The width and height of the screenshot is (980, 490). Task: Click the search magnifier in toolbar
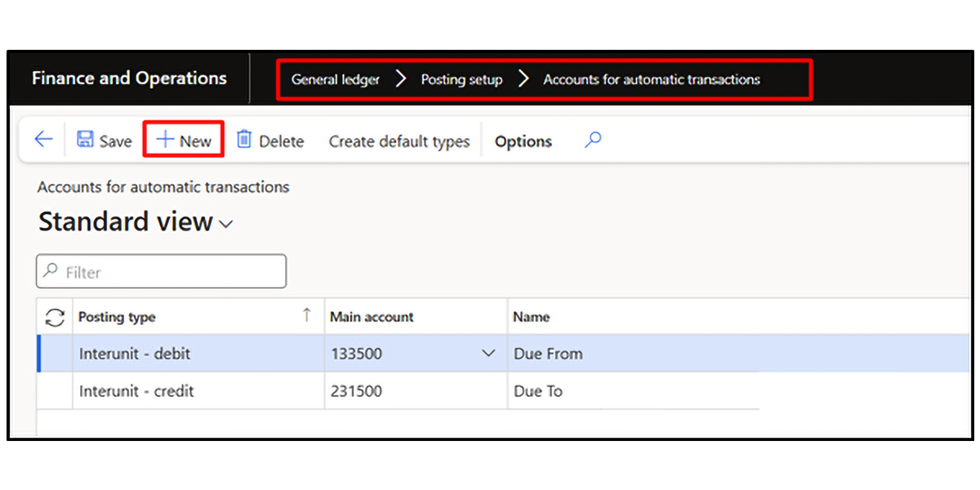pos(593,140)
